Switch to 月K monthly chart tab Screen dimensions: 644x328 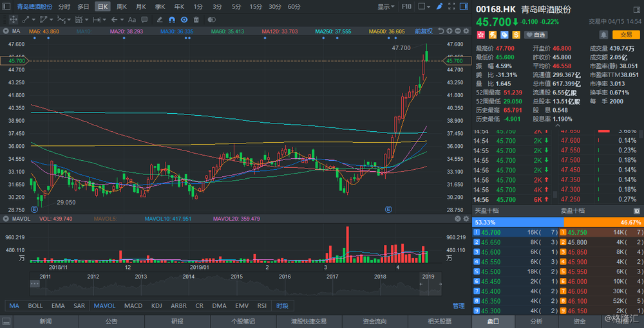point(141,6)
